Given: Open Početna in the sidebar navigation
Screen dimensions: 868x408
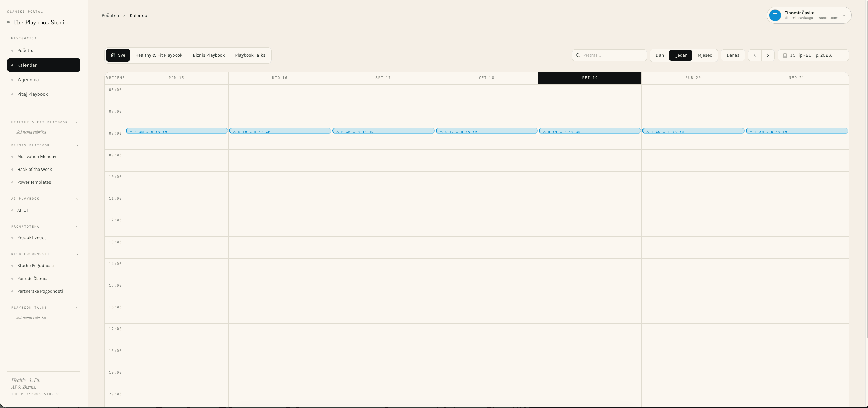Looking at the screenshot, I should tap(44, 51).
